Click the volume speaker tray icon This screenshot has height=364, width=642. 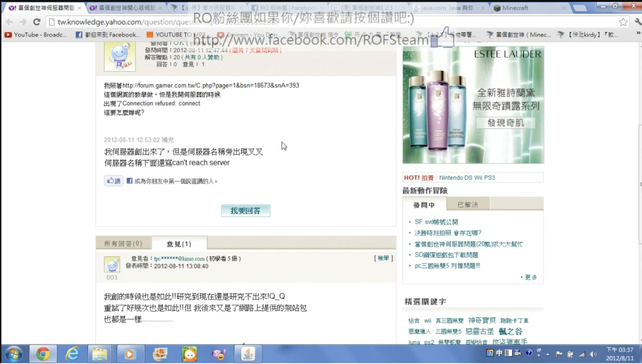[x=593, y=354]
